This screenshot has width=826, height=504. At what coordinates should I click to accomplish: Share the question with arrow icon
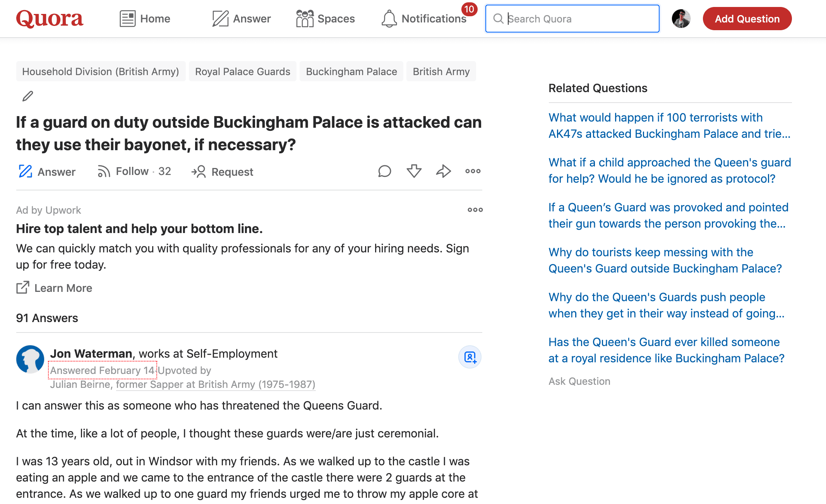coord(444,171)
